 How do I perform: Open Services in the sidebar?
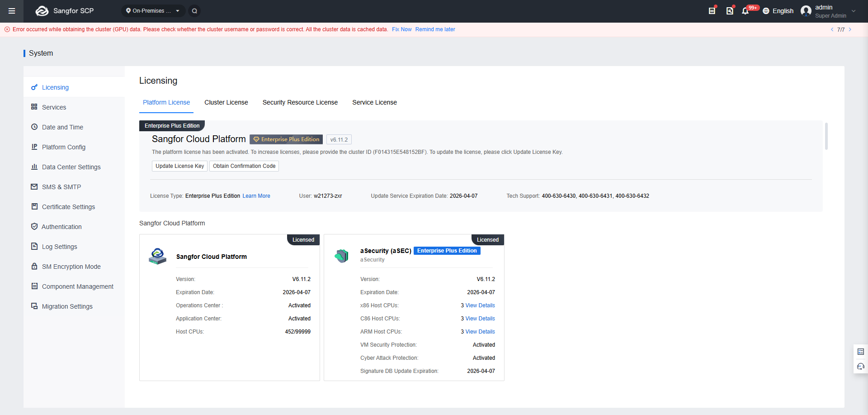click(74, 107)
